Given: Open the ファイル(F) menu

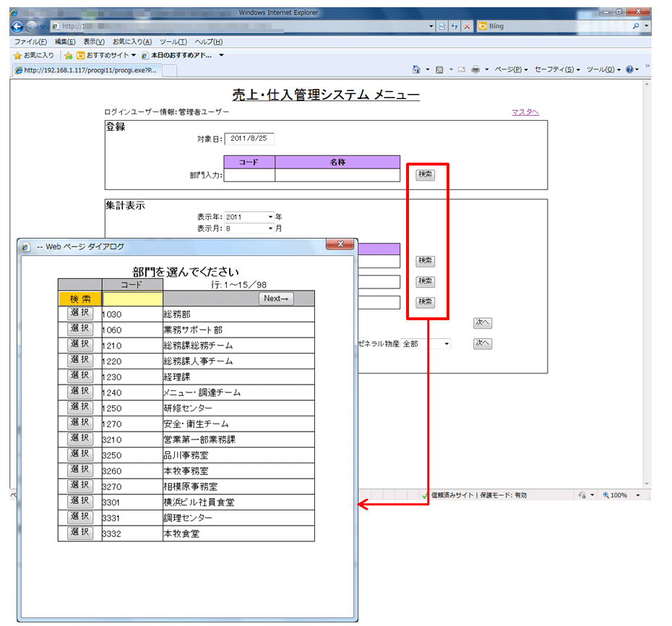Looking at the screenshot, I should 30,42.
